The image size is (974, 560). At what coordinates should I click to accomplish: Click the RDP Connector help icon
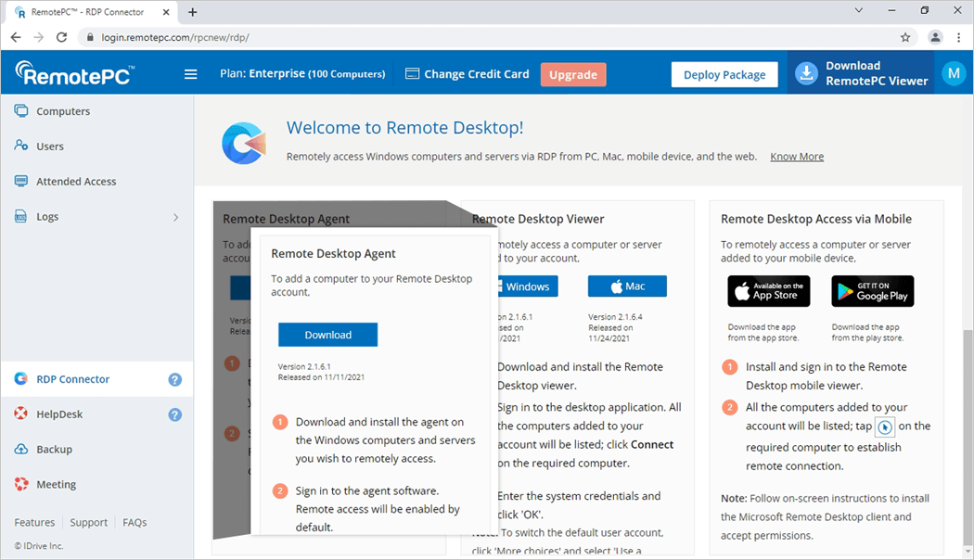pos(174,379)
